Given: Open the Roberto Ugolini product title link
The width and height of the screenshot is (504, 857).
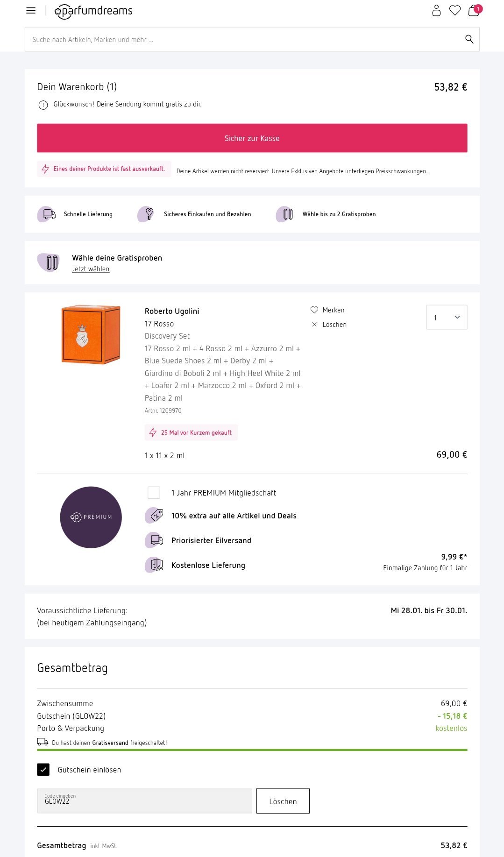Looking at the screenshot, I should [x=172, y=312].
